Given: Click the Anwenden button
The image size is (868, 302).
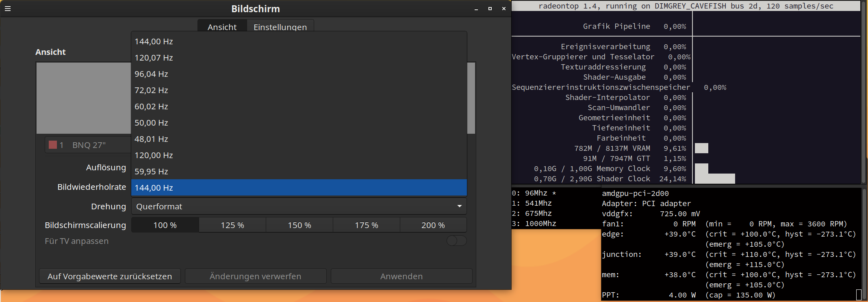Looking at the screenshot, I should [x=401, y=276].
